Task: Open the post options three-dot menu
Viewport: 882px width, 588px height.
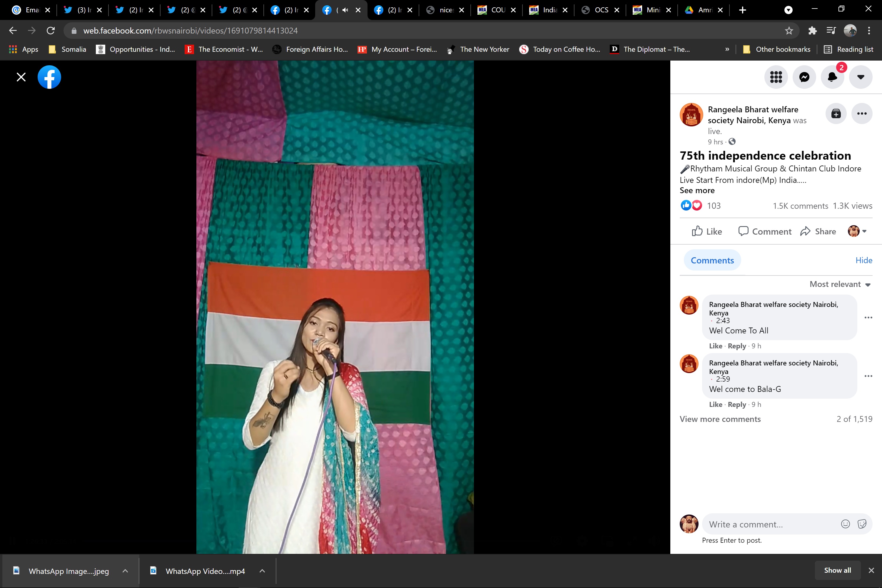Action: (x=862, y=113)
